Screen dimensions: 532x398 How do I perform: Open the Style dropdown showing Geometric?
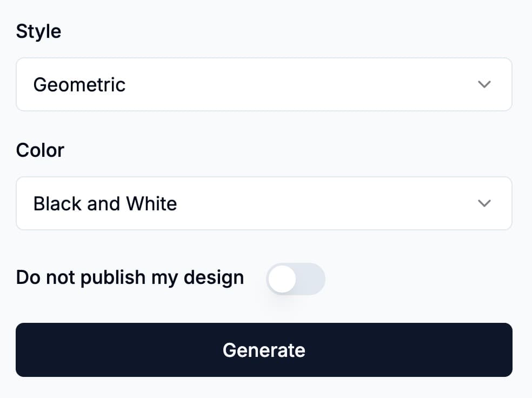[264, 84]
